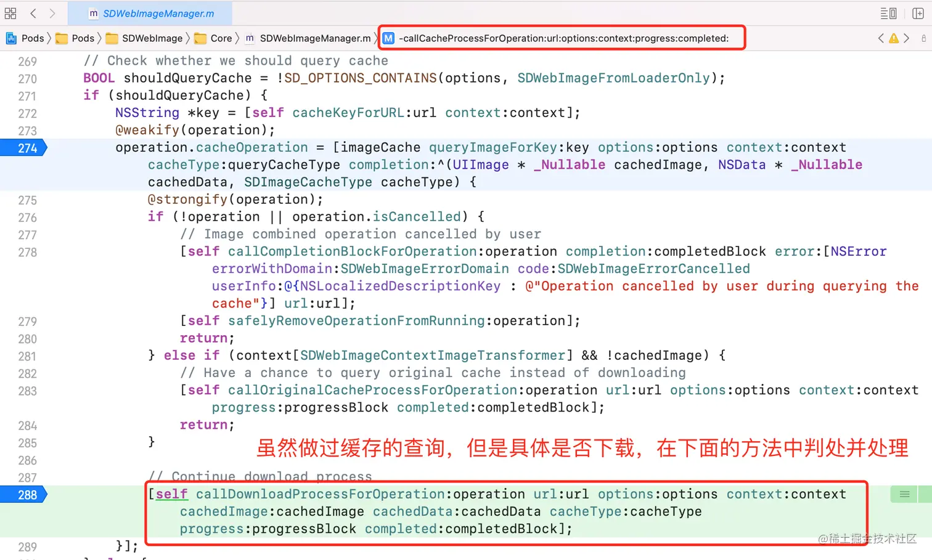Click the return statement on line 284
Screen dimensions: 932x560
click(x=207, y=424)
